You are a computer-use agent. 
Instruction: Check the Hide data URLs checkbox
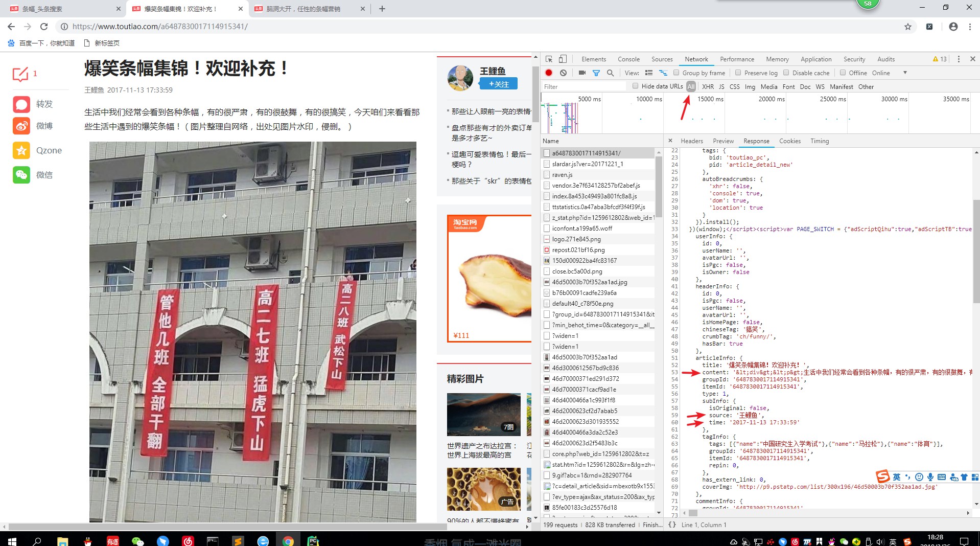tap(635, 86)
